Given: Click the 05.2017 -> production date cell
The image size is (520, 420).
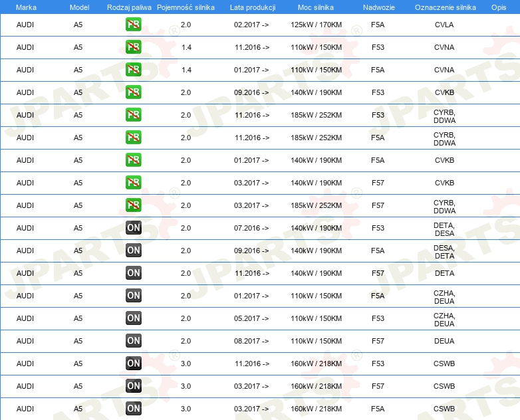Looking at the screenshot, I should [251, 318].
